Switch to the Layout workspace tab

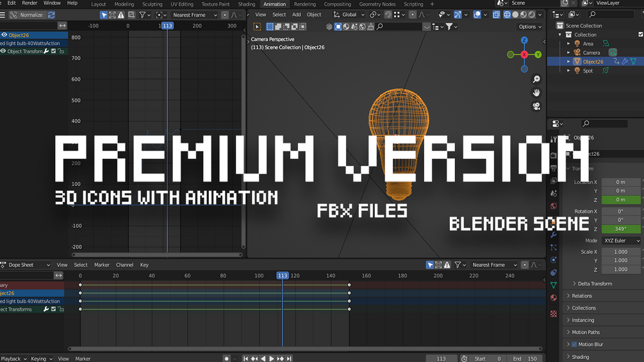point(99,4)
